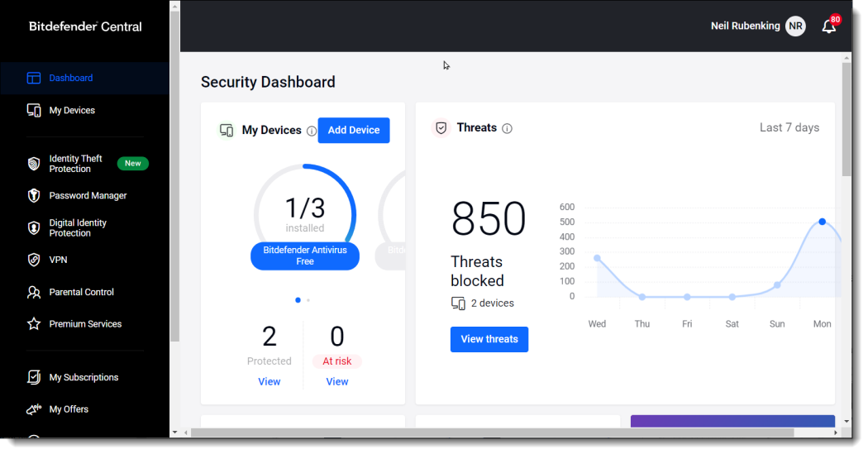Click the info icon beside Threats
The image size is (868, 454).
pos(508,128)
